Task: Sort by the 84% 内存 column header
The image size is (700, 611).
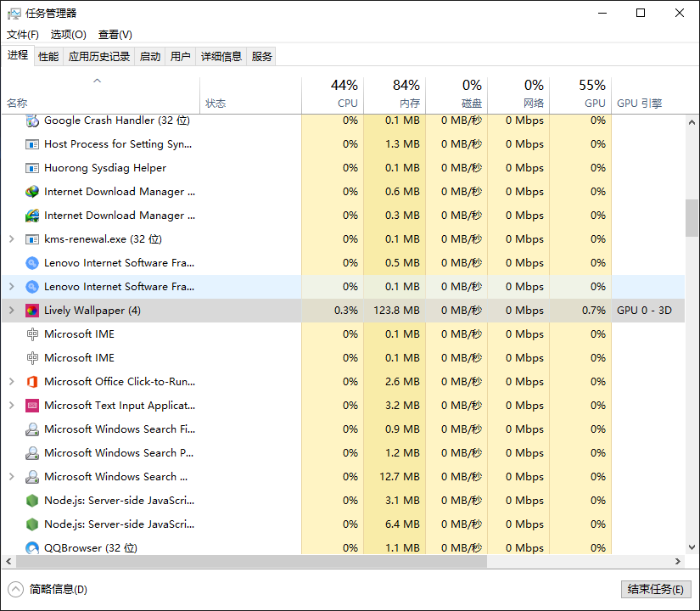Action: [x=395, y=95]
